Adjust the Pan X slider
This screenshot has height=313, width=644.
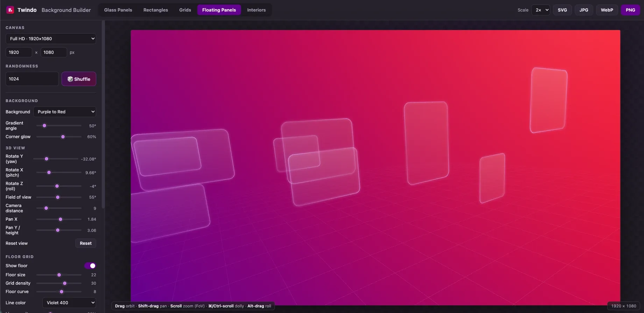[x=59, y=219]
